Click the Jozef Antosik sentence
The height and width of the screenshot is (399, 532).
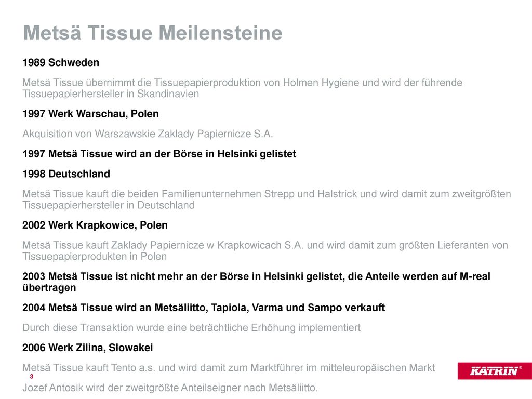[x=170, y=388]
